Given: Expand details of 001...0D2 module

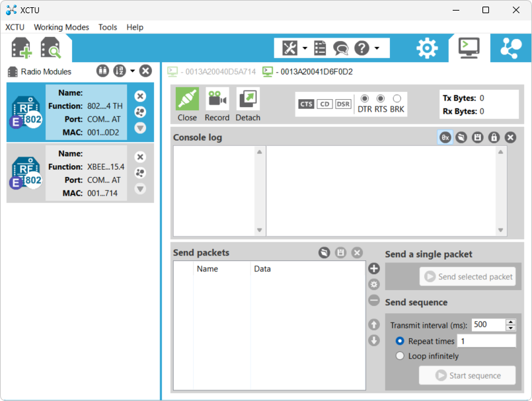Looking at the screenshot, I should 140,128.
